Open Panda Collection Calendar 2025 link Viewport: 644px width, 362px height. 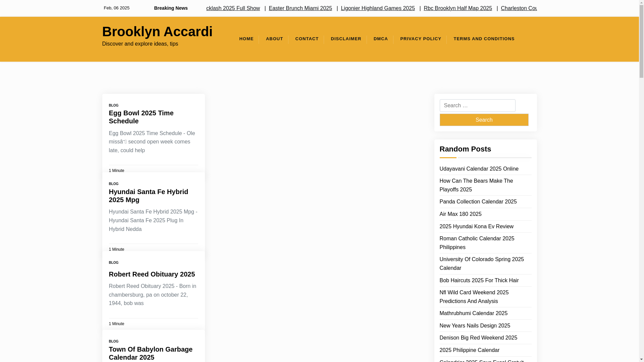[478, 201]
